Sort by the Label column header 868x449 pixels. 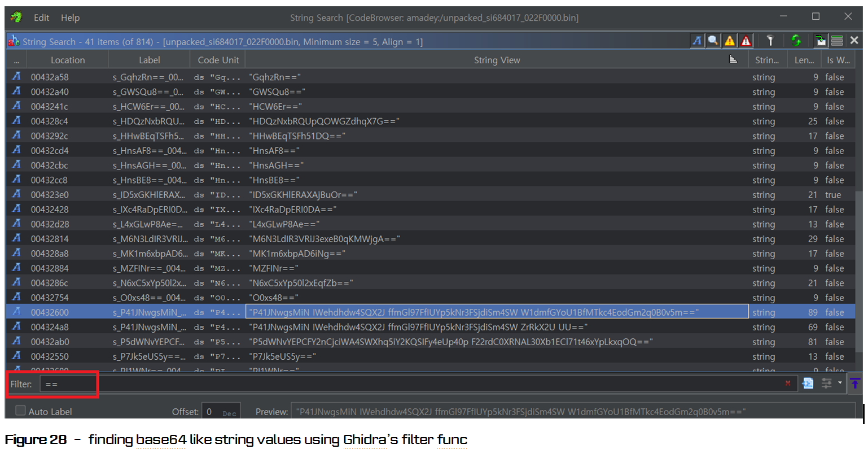pos(150,60)
